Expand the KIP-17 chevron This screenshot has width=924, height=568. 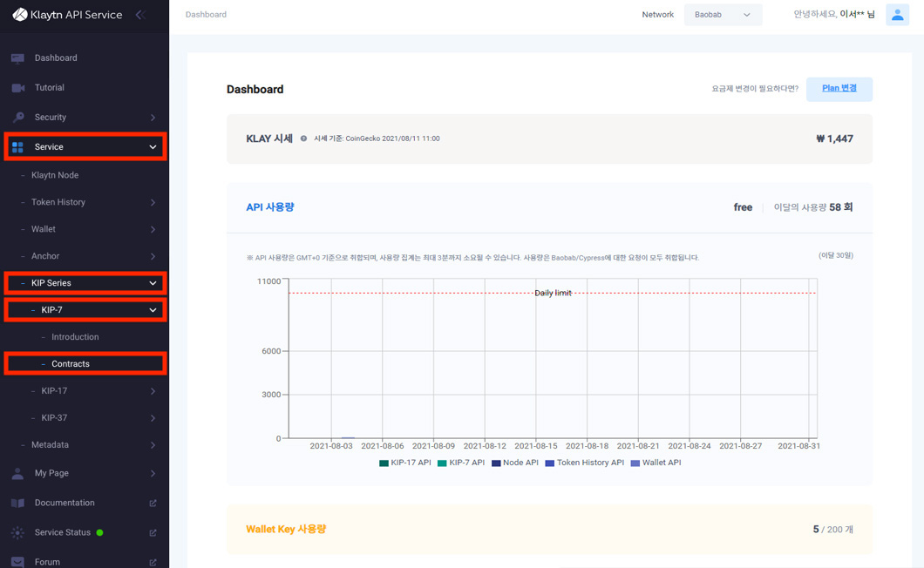(x=153, y=391)
